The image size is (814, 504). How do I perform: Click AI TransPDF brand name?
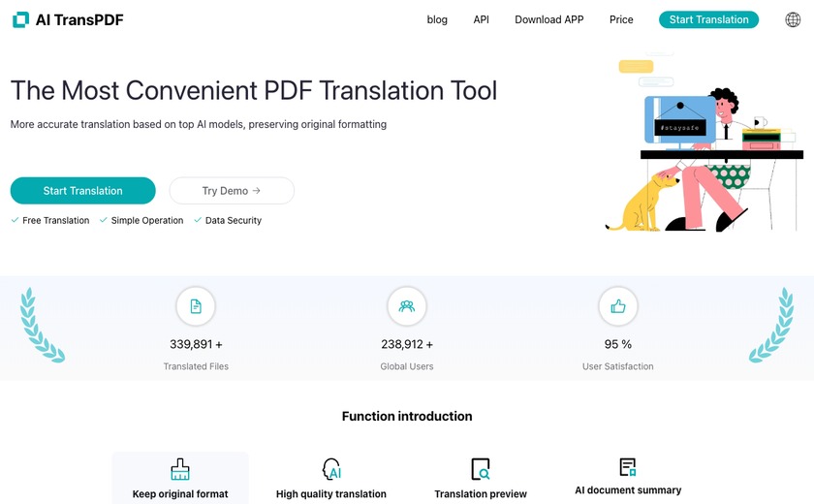pos(79,19)
